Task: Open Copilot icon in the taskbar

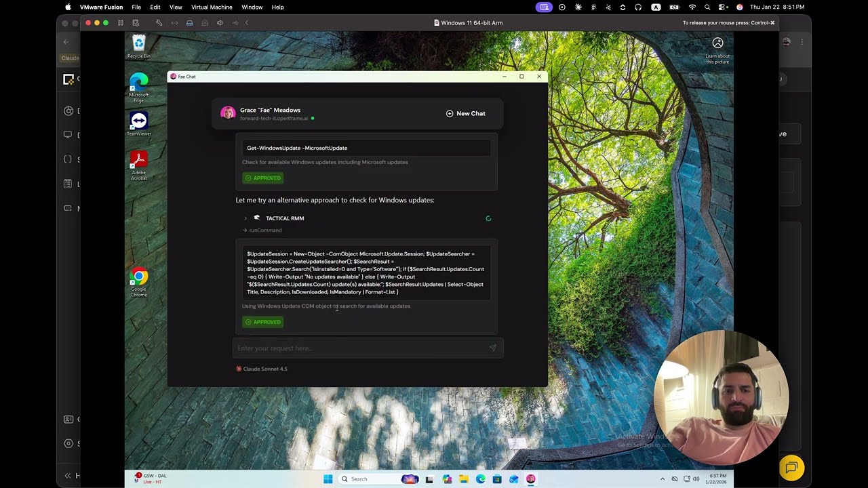Action: [447, 479]
